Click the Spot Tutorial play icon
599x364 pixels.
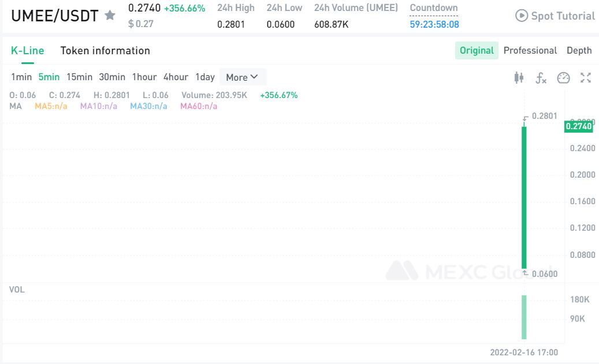[521, 16]
